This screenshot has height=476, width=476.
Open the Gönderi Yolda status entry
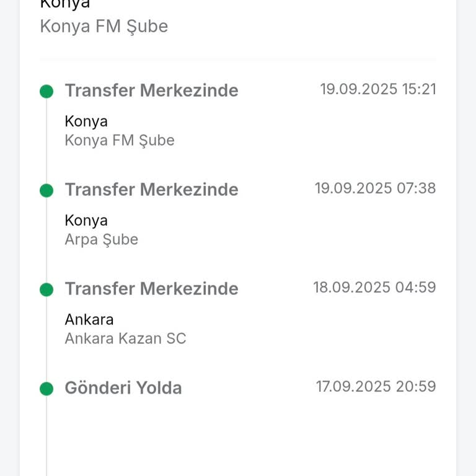coord(123,388)
